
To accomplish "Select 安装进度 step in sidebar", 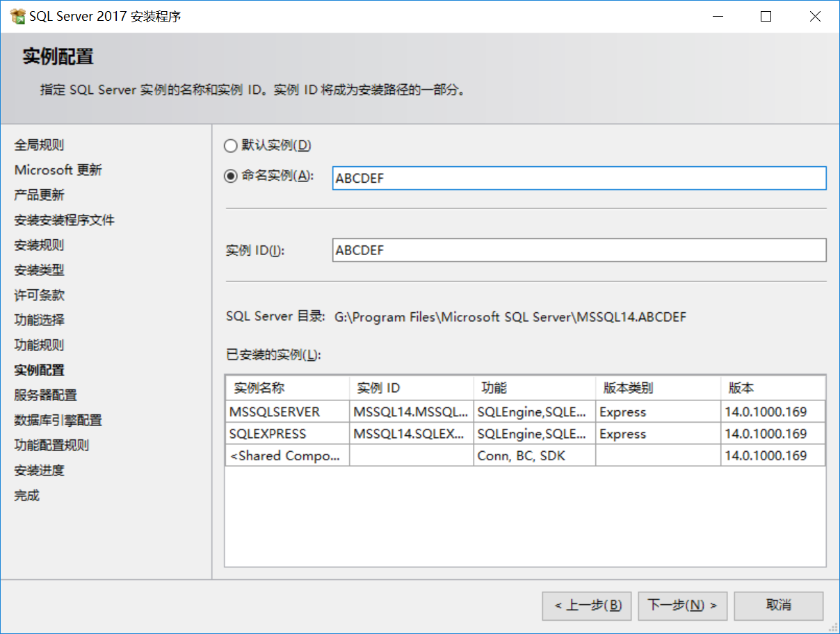I will (x=39, y=471).
